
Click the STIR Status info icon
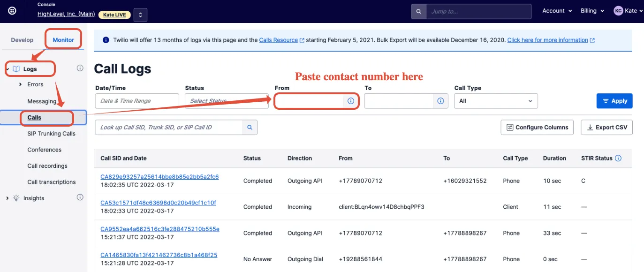click(618, 158)
